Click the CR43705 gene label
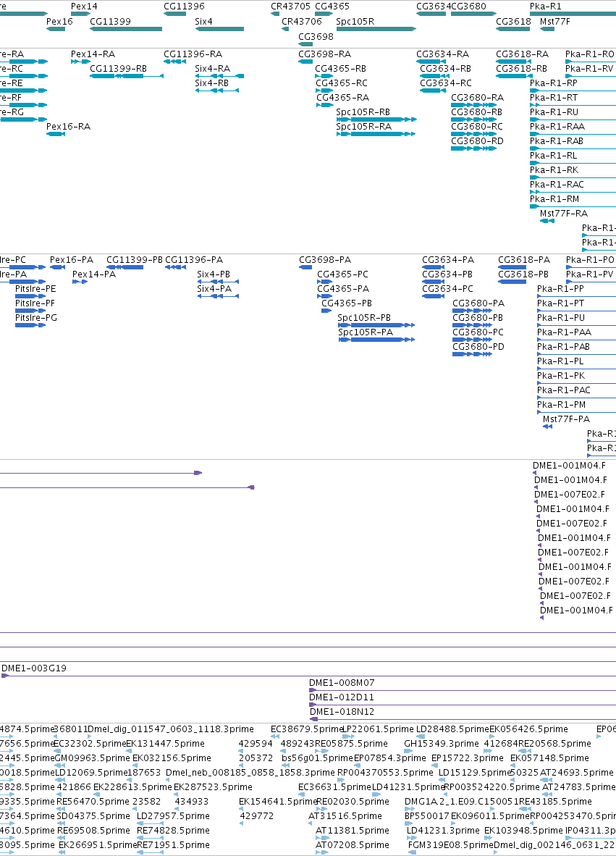 click(290, 7)
